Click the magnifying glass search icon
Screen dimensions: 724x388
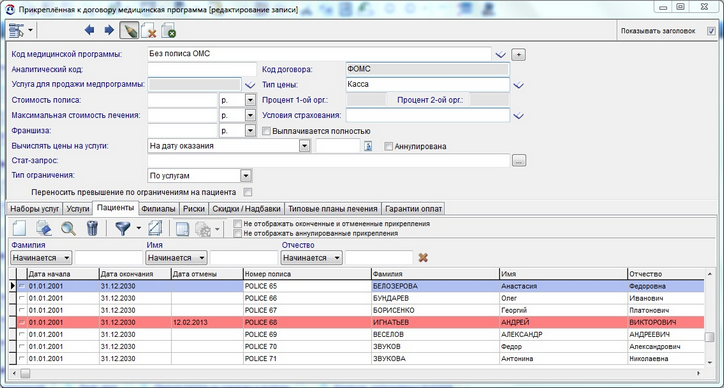point(68,228)
